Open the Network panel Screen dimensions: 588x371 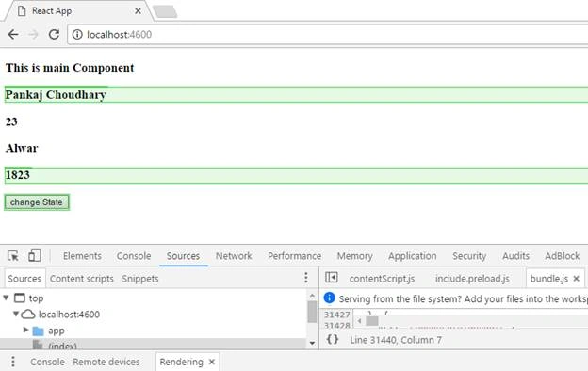point(234,256)
